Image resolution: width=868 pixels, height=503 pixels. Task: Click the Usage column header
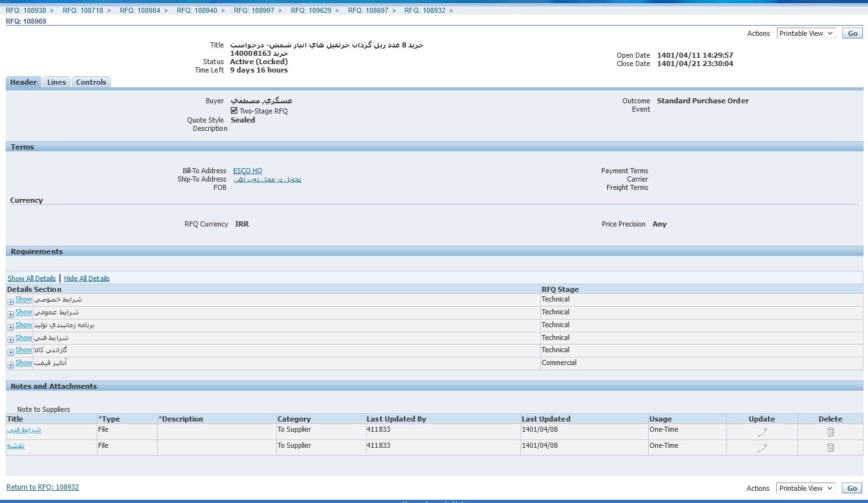(x=661, y=419)
